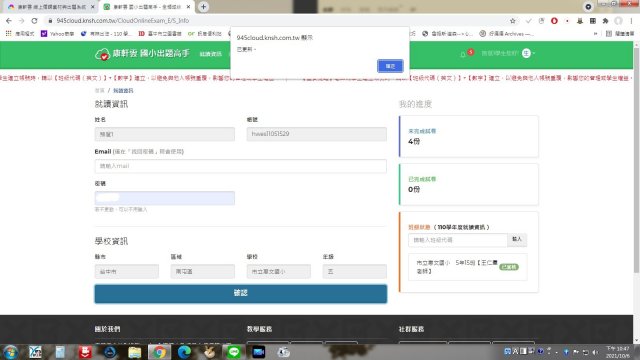Click the Email input field
The height and width of the screenshot is (360, 640).
point(240,166)
